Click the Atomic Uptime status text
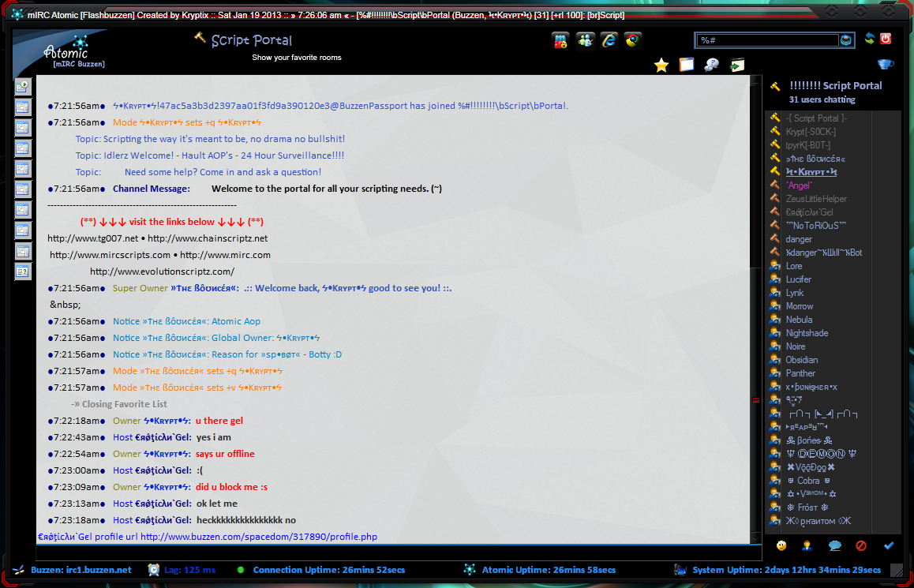914x588 pixels. (549, 570)
